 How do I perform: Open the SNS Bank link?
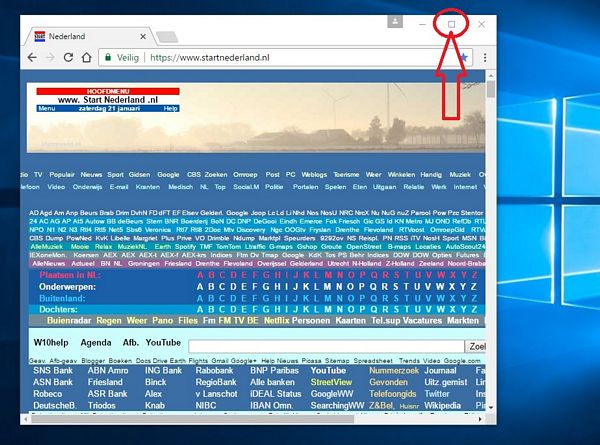tap(53, 370)
